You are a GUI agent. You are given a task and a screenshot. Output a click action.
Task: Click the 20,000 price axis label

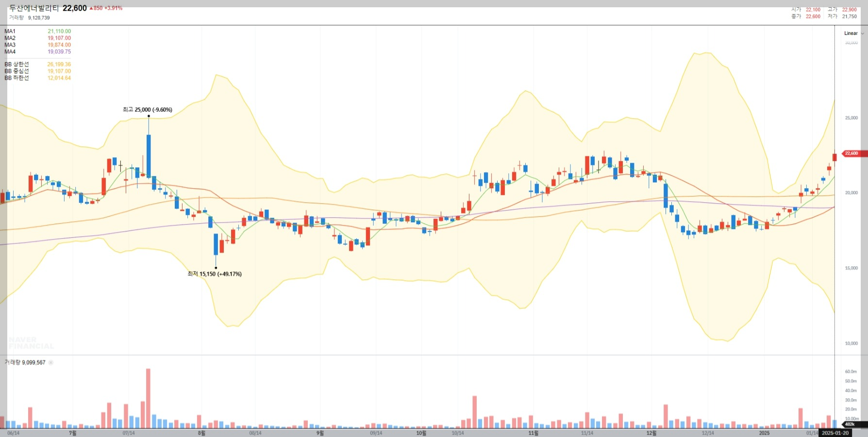pyautogui.click(x=851, y=193)
